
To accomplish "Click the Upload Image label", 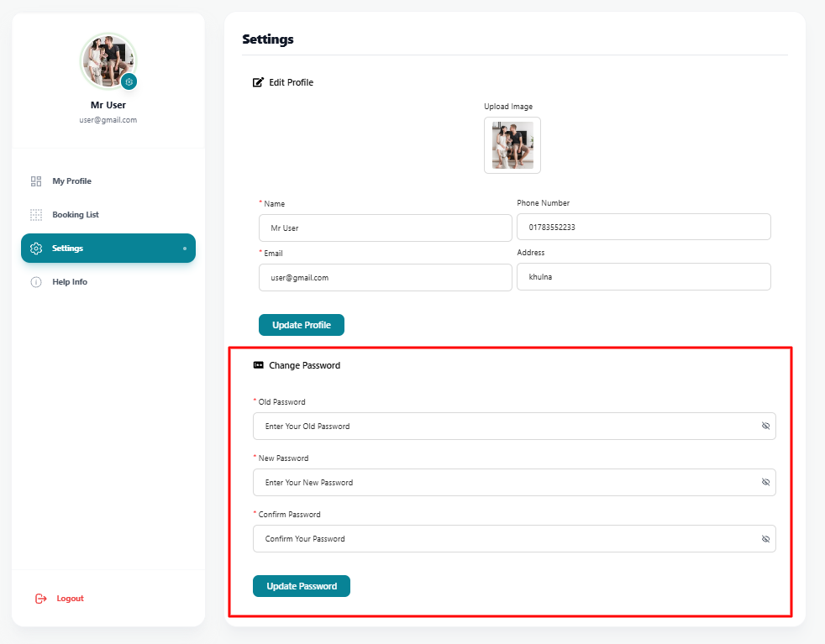I will pos(508,106).
